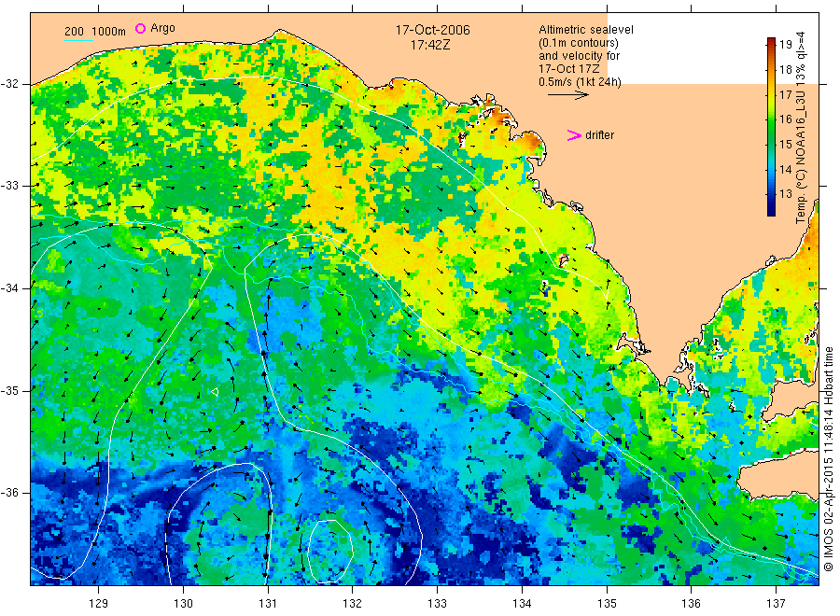The image size is (840, 616).
Task: Click the '0.5m/s (1kt 24h)' scale text
Action: point(580,82)
